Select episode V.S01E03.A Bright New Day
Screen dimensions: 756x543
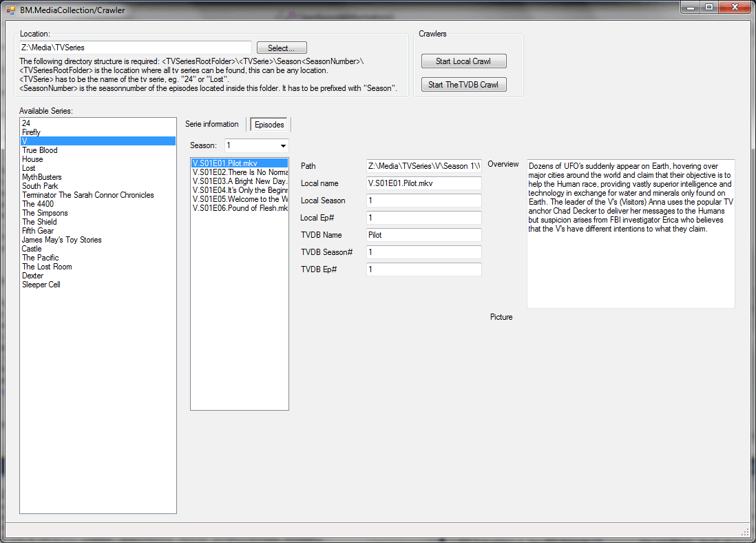pyautogui.click(x=240, y=181)
